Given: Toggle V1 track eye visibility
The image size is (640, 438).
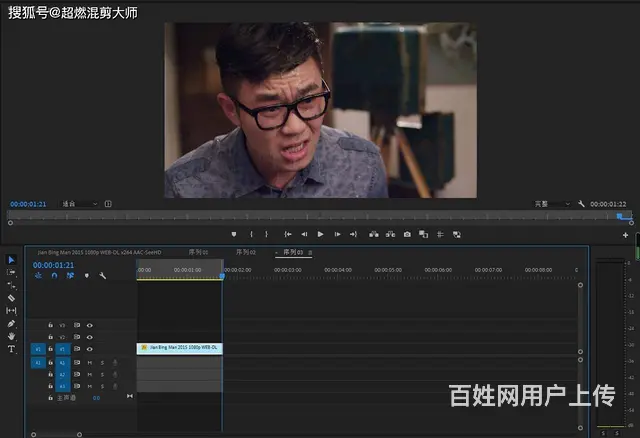Looking at the screenshot, I should click(89, 349).
